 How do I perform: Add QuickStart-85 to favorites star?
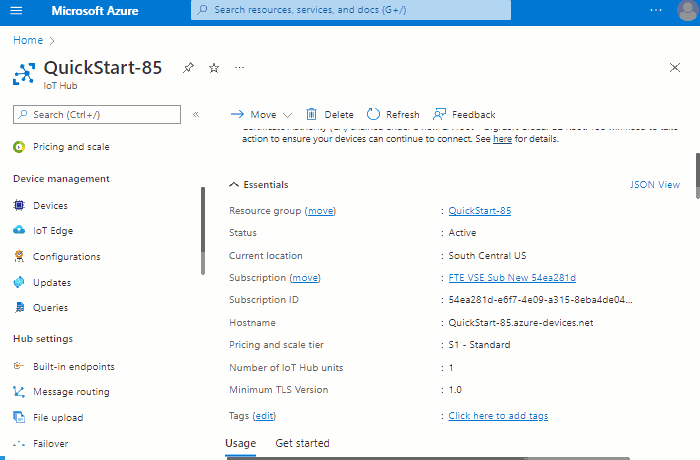tap(214, 68)
